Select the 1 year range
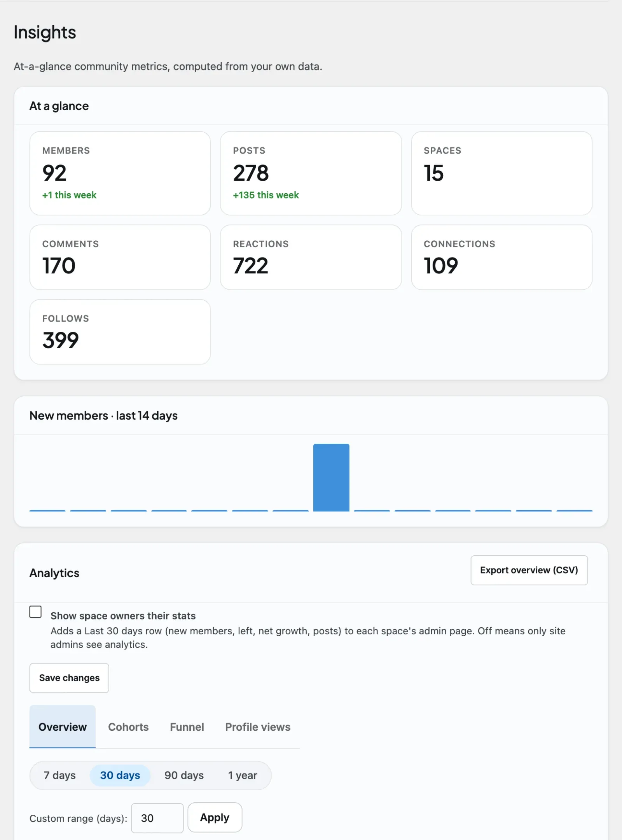 [243, 775]
